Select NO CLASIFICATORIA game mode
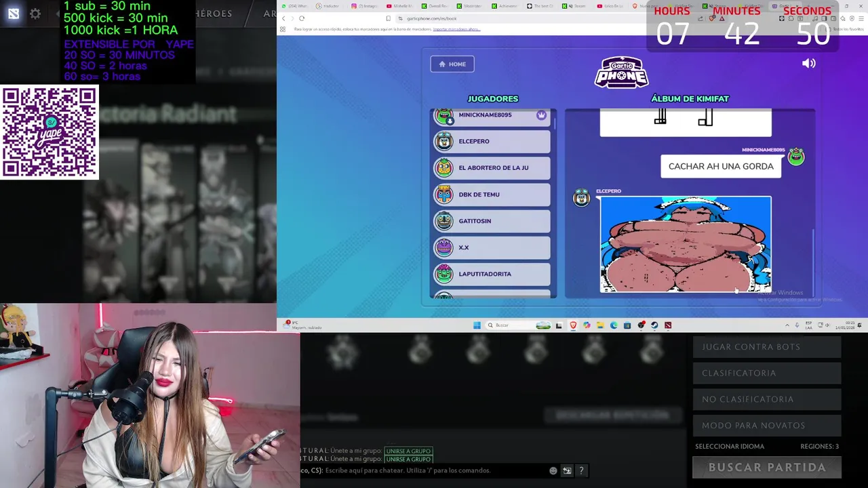 pos(767,399)
